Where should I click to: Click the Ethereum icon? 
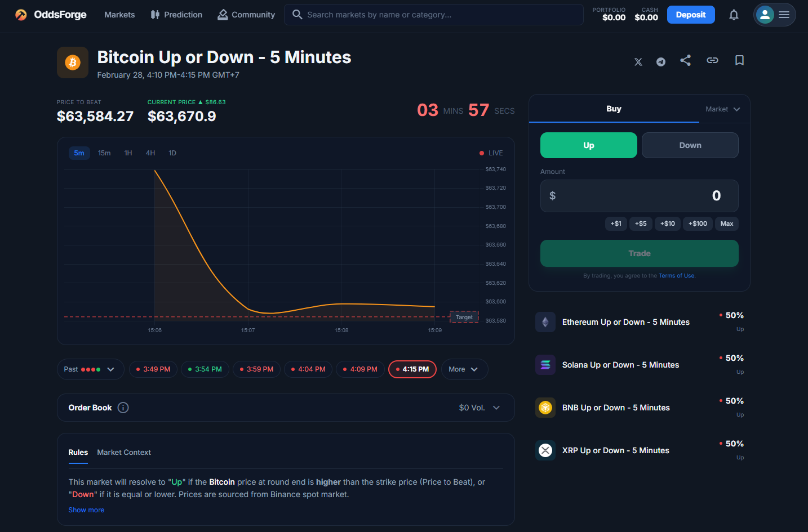(545, 322)
